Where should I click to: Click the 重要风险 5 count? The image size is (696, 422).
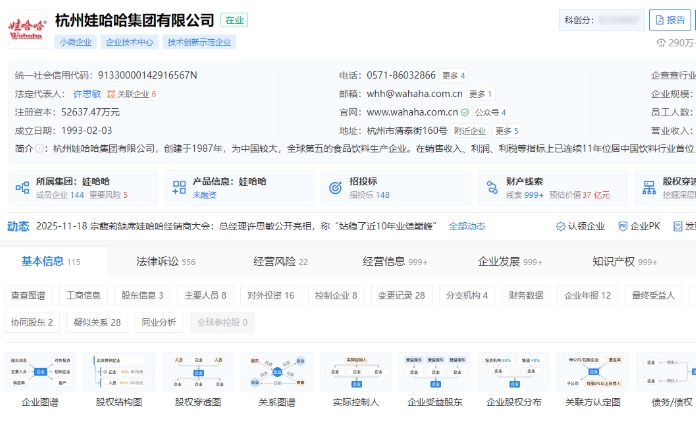[x=108, y=195]
